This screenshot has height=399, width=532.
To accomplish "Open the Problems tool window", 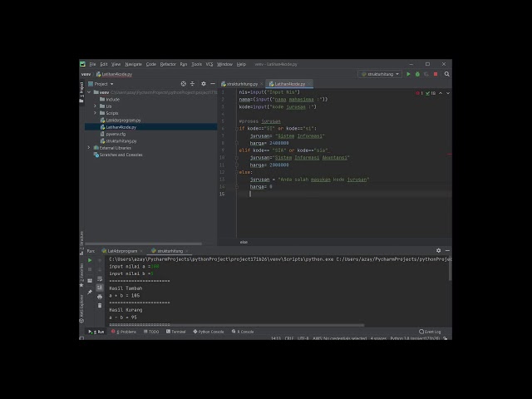I will click(x=124, y=332).
